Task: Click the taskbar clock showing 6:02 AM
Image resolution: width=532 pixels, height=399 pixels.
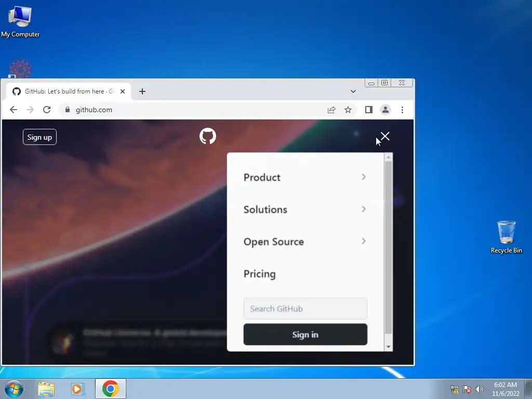Action: tap(506, 389)
